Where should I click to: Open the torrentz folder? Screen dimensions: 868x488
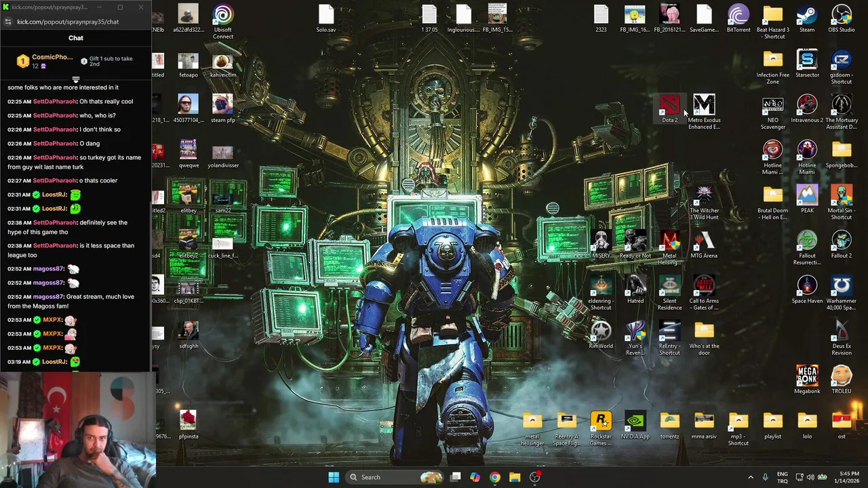[x=669, y=425]
